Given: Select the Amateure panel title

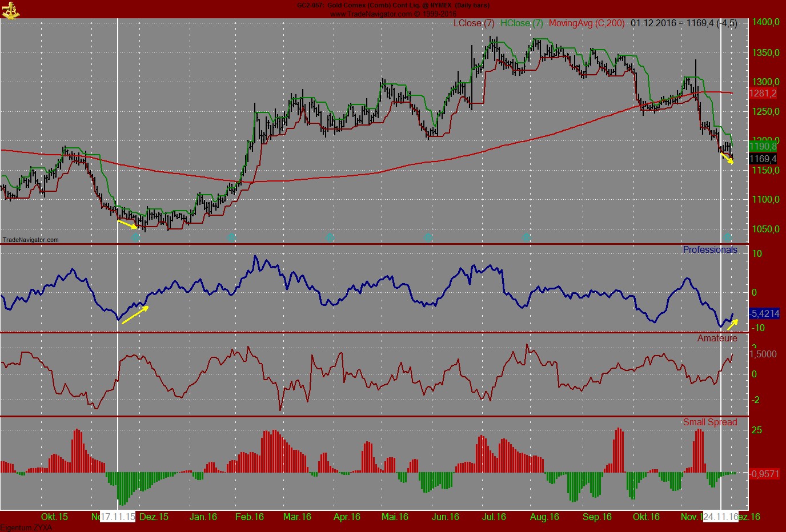Looking at the screenshot, I should (x=717, y=338).
